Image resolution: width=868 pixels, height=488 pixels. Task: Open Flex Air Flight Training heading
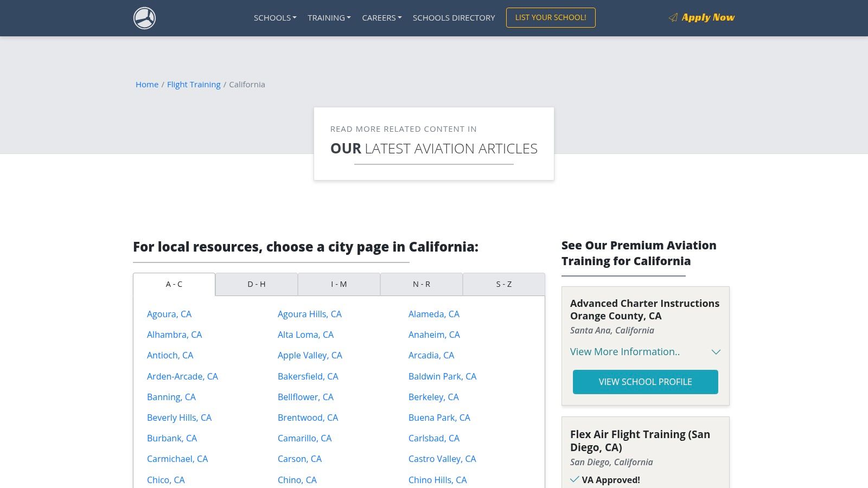pos(640,441)
